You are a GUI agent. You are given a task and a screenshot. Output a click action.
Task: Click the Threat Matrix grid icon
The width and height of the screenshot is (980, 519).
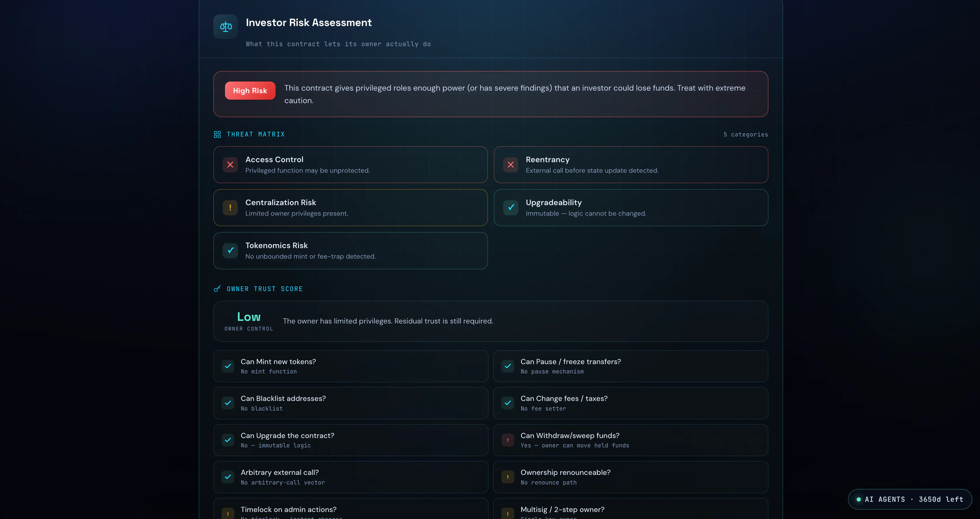[217, 134]
